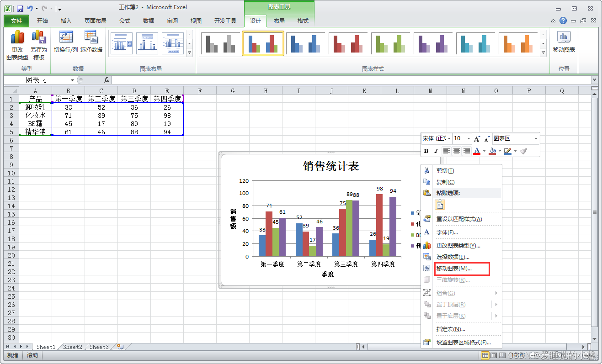Toggle align right in mini toolbar
602x364 pixels.
[x=467, y=151]
